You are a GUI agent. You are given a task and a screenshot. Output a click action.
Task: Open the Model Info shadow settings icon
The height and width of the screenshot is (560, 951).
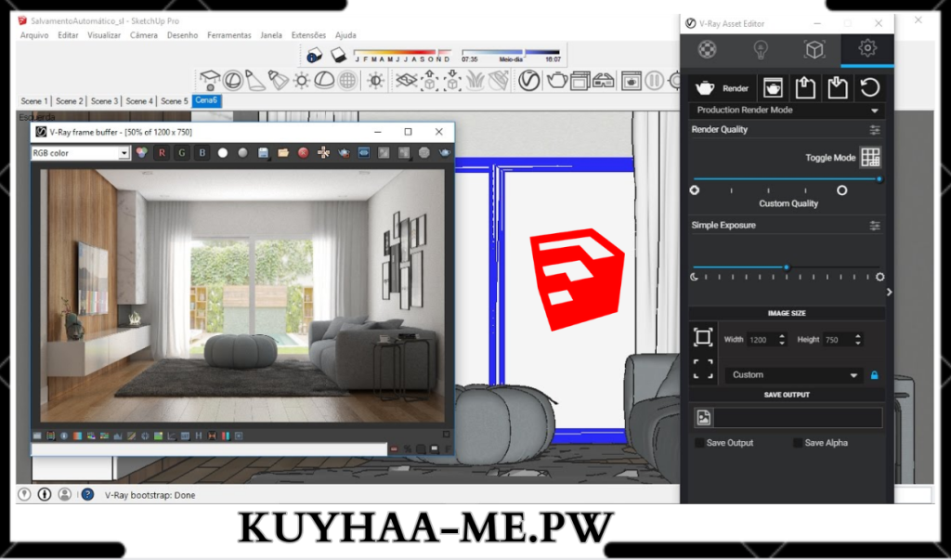314,56
